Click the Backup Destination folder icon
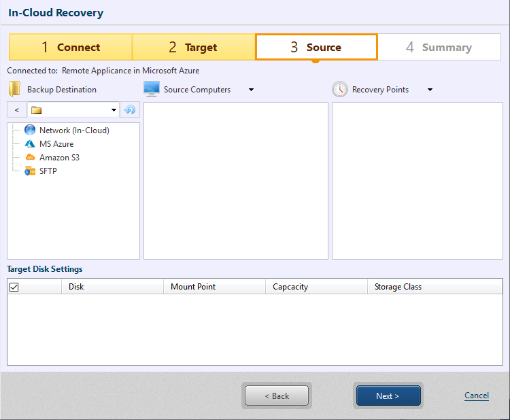Screen dimensions: 510x420 tap(14, 90)
